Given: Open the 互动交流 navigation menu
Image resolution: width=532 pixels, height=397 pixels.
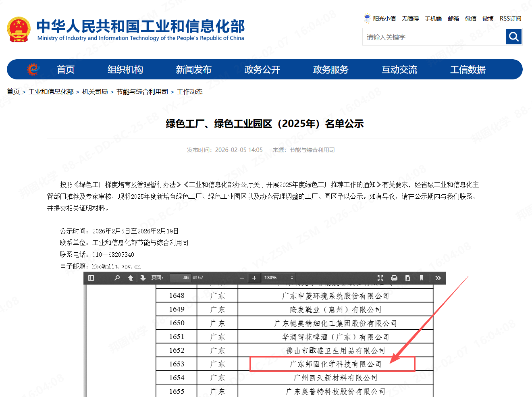Looking at the screenshot, I should pos(399,70).
